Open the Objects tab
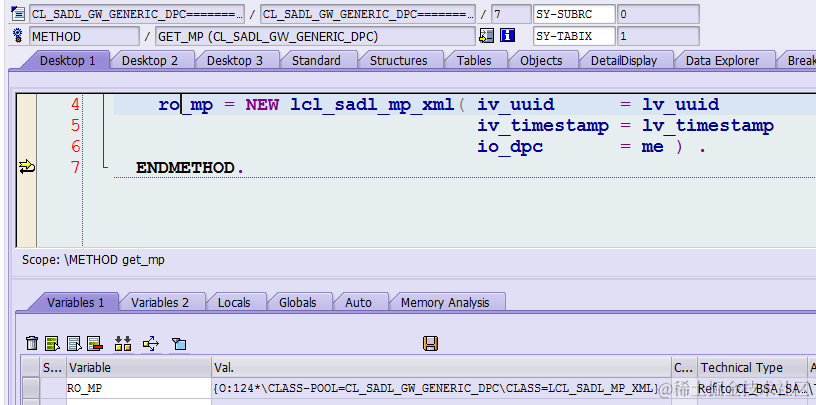Screen dimensions: 816x405 [x=541, y=60]
